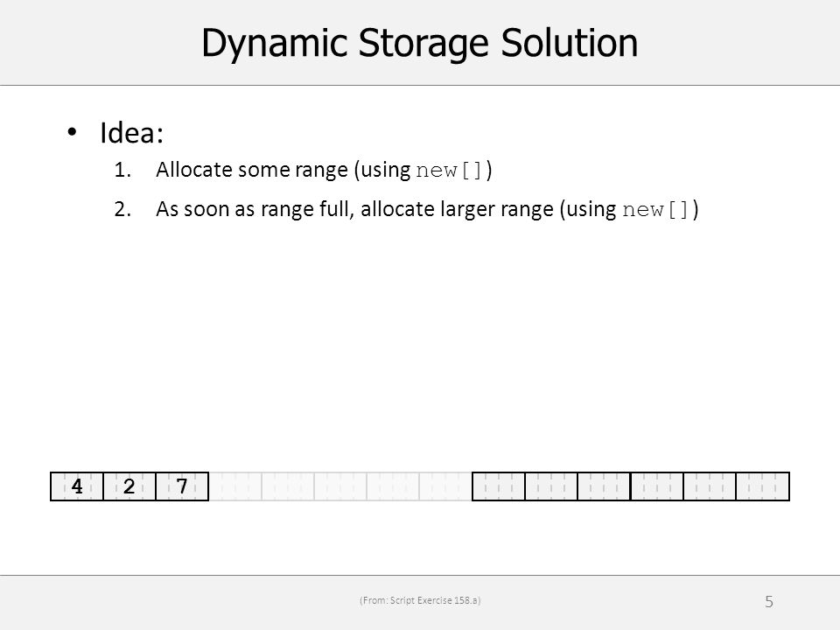Click the first list item about allocating some range
This screenshot has height=630, width=840.
(x=324, y=170)
